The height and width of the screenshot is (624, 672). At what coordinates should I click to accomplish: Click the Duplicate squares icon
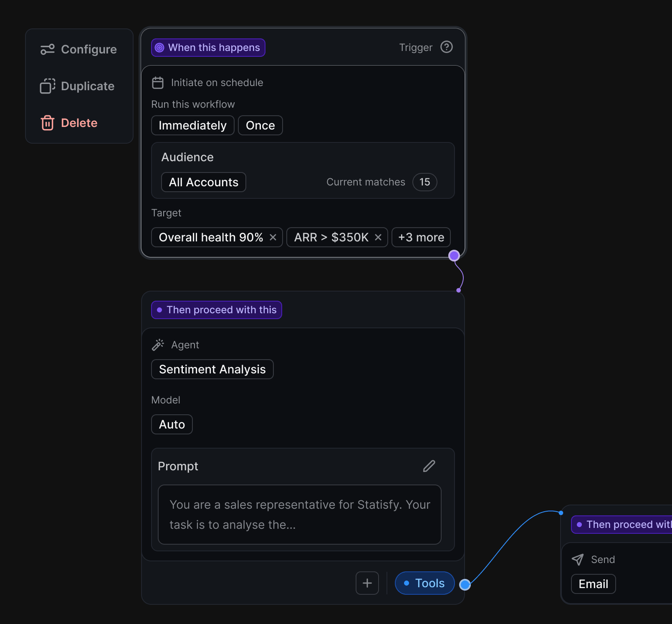click(48, 86)
